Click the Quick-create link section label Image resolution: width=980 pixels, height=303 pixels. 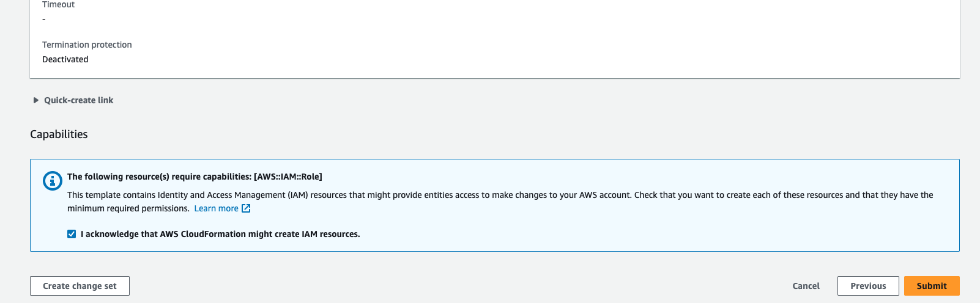pyautogui.click(x=78, y=100)
